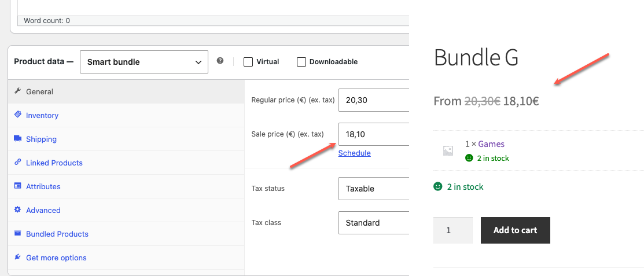Click the Attributes list icon

(18, 186)
